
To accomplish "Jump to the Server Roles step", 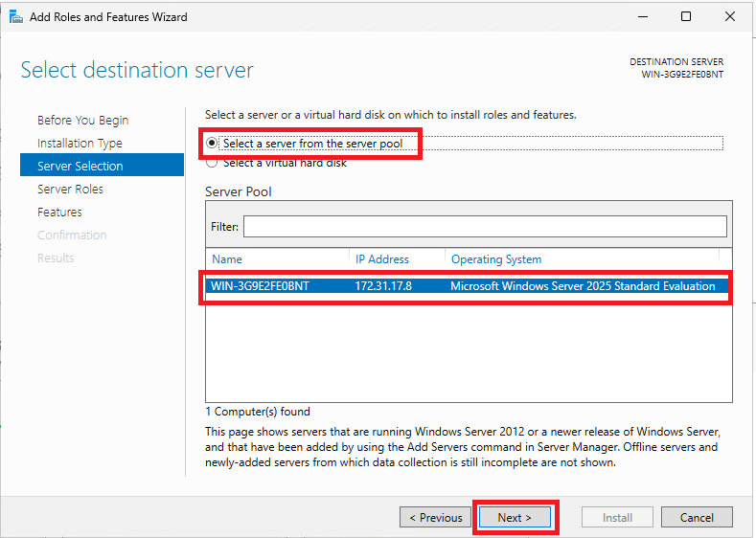I will point(70,189).
